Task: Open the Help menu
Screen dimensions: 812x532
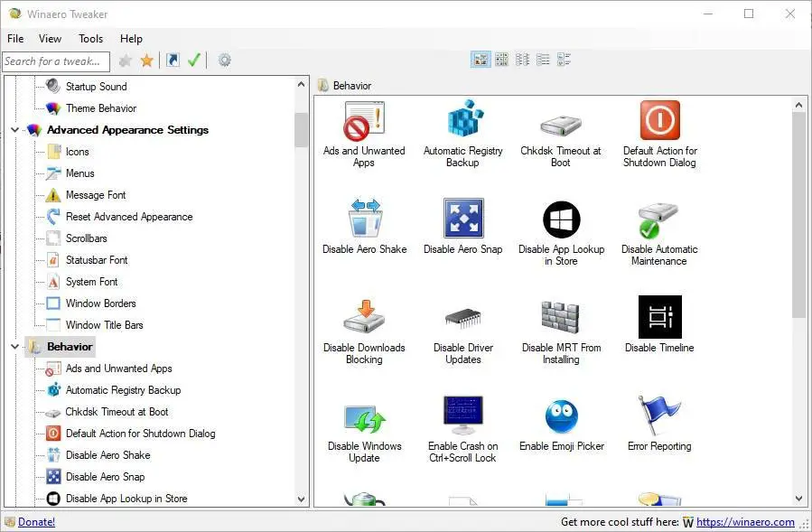Action: (x=131, y=39)
